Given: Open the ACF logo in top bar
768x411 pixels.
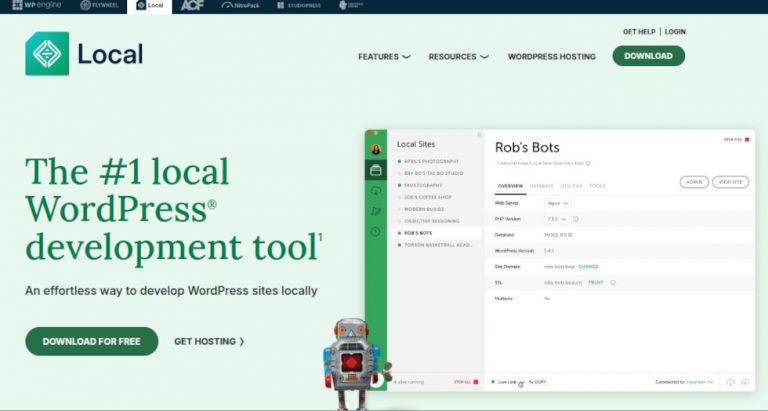Looking at the screenshot, I should tap(192, 5).
